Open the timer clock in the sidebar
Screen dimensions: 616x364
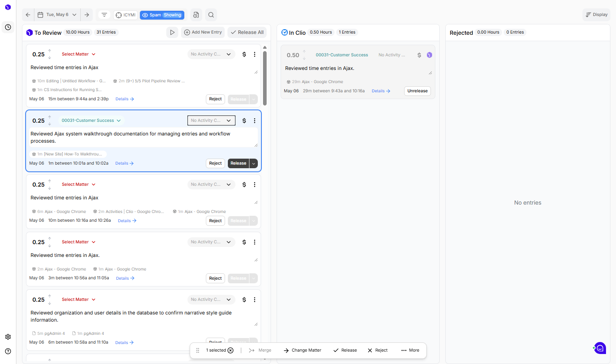8,27
